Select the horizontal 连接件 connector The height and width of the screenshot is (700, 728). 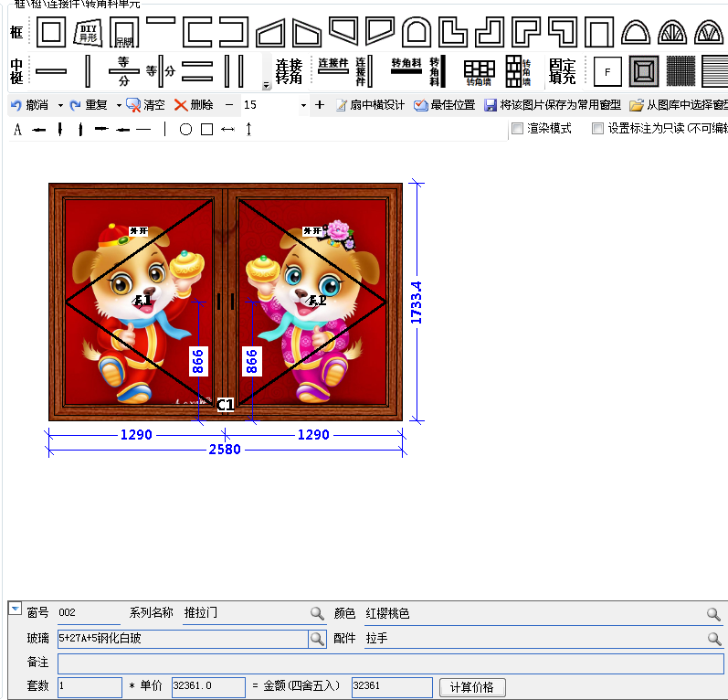333,66
